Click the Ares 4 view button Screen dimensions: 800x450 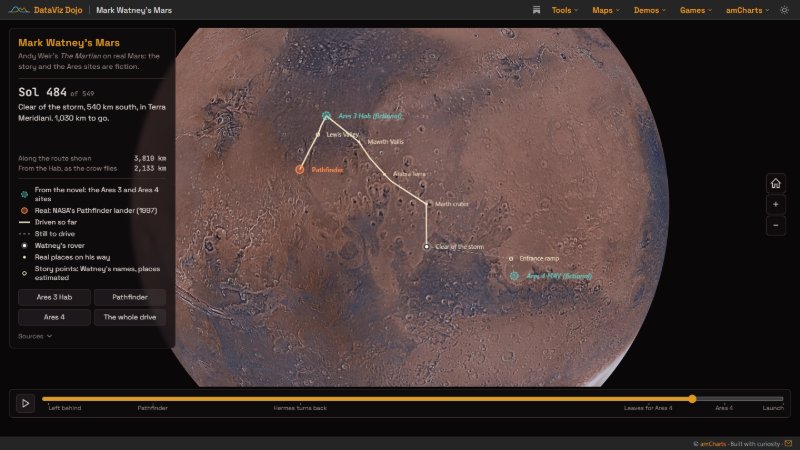54,317
